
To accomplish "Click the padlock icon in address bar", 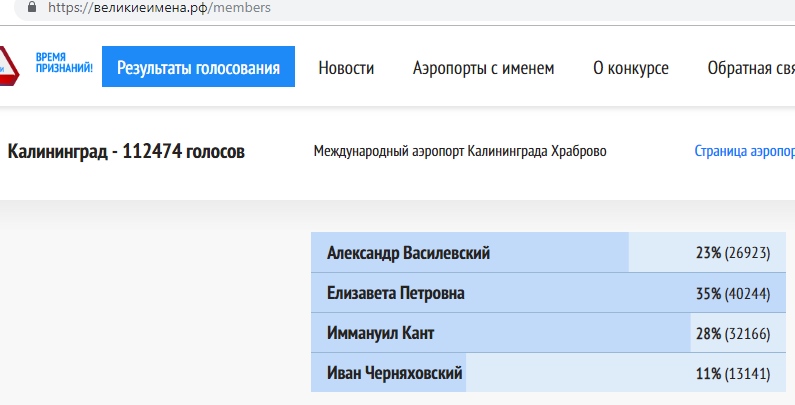I will tap(33, 8).
